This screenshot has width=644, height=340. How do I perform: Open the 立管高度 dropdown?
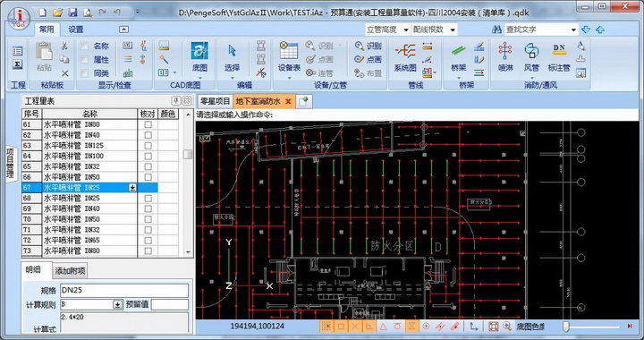[x=406, y=30]
